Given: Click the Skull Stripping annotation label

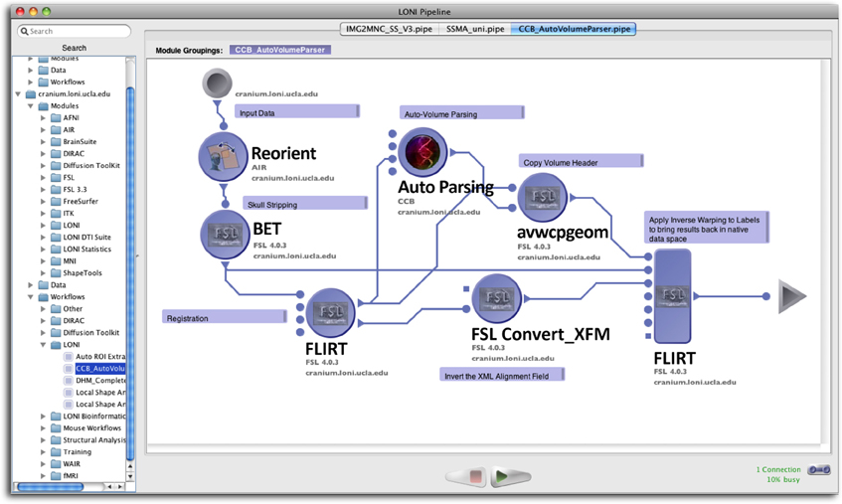Looking at the screenshot, I should (305, 203).
